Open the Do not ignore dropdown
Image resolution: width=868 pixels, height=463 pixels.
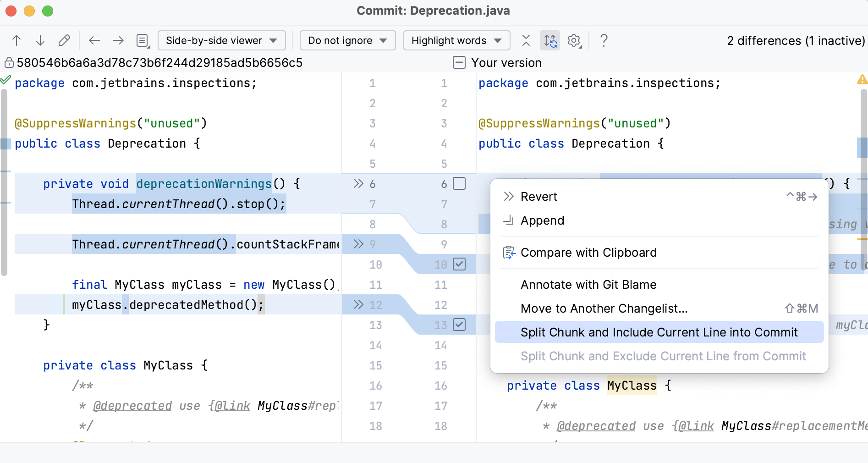[x=347, y=40]
